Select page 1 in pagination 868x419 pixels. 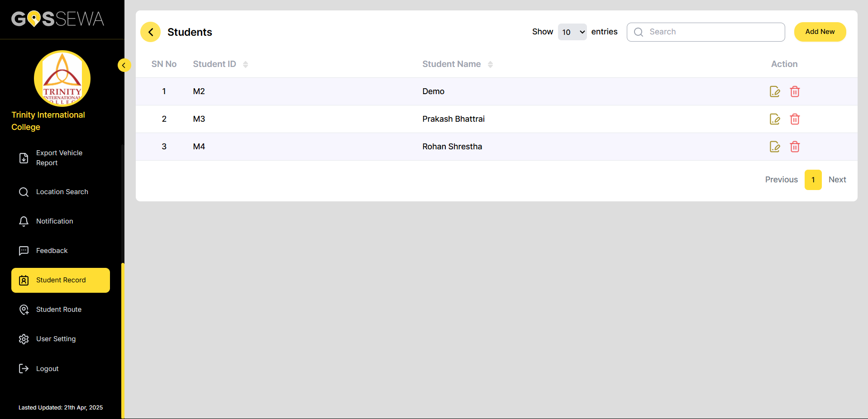(813, 180)
